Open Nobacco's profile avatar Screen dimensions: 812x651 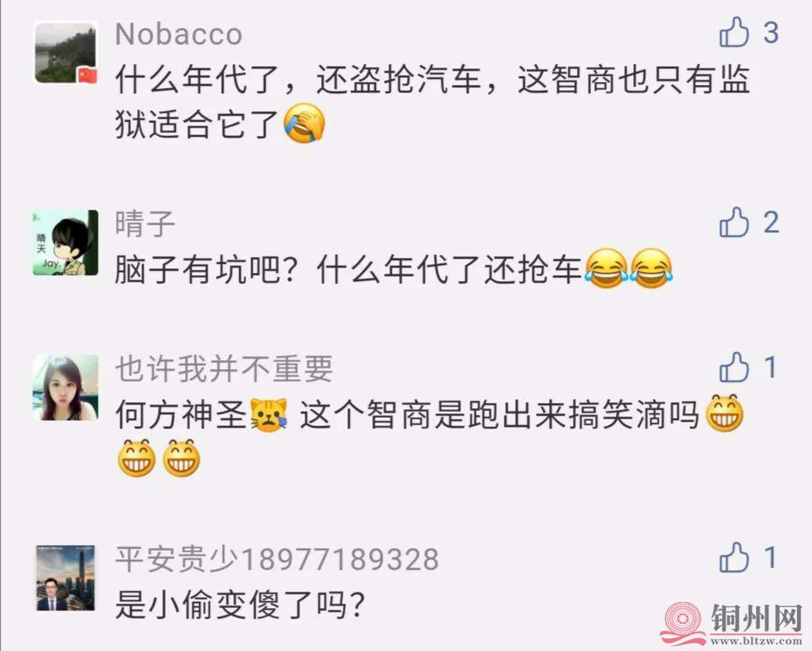[65, 53]
